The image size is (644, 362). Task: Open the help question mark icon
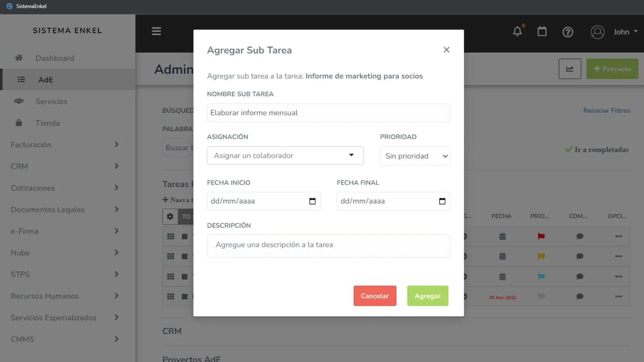point(568,32)
